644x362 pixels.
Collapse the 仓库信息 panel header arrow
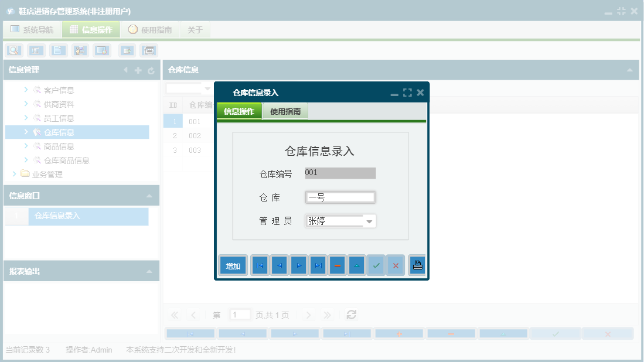pos(631,70)
